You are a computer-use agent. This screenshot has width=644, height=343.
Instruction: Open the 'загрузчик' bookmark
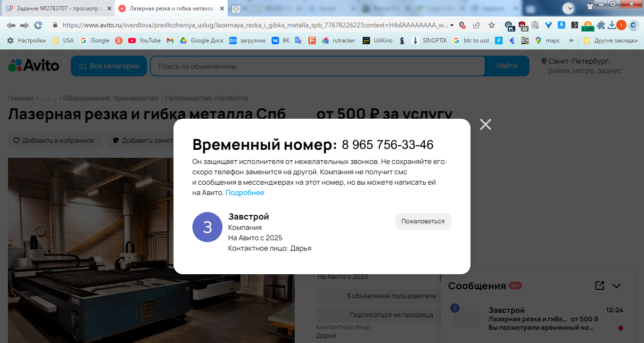[x=248, y=41]
